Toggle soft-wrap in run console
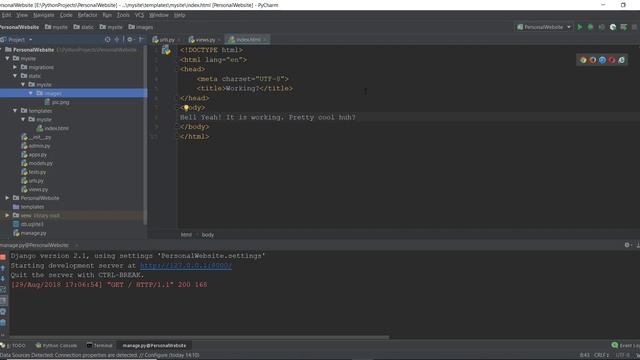 coord(3,289)
